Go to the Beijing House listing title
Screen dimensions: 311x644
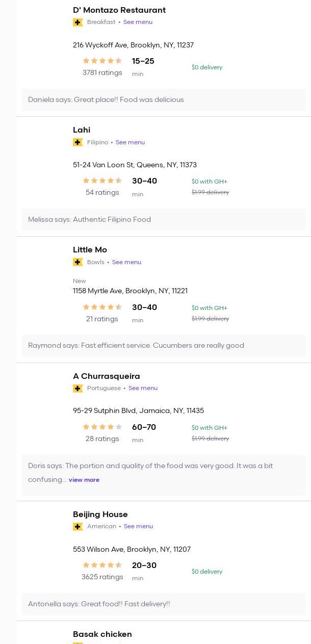click(100, 514)
